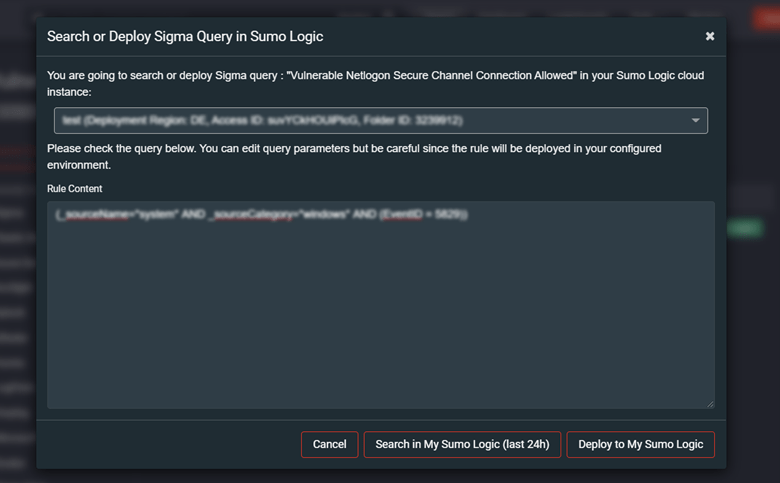Click the word 'instance:' above the dropdown
The image size is (780, 483).
(69, 92)
